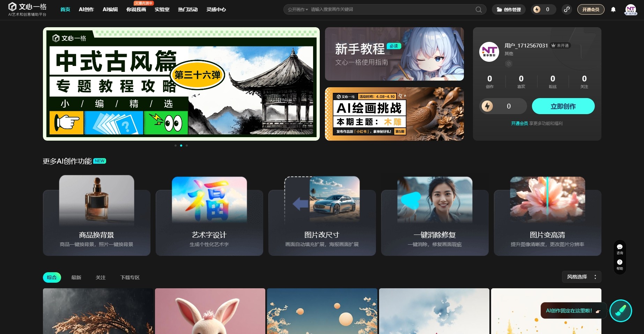Click the hexagon badge under 其他
The image size is (644, 334).
(x=509, y=64)
